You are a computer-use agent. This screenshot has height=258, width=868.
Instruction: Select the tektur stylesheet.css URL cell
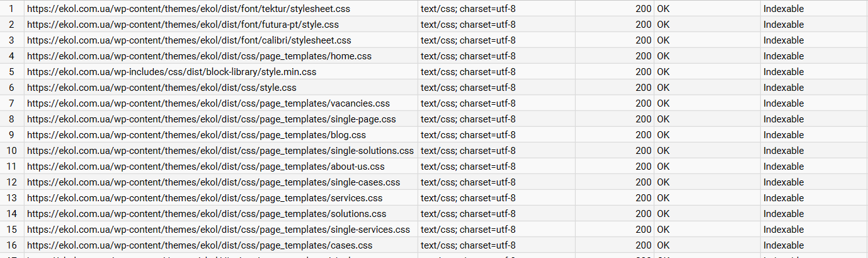coord(188,9)
